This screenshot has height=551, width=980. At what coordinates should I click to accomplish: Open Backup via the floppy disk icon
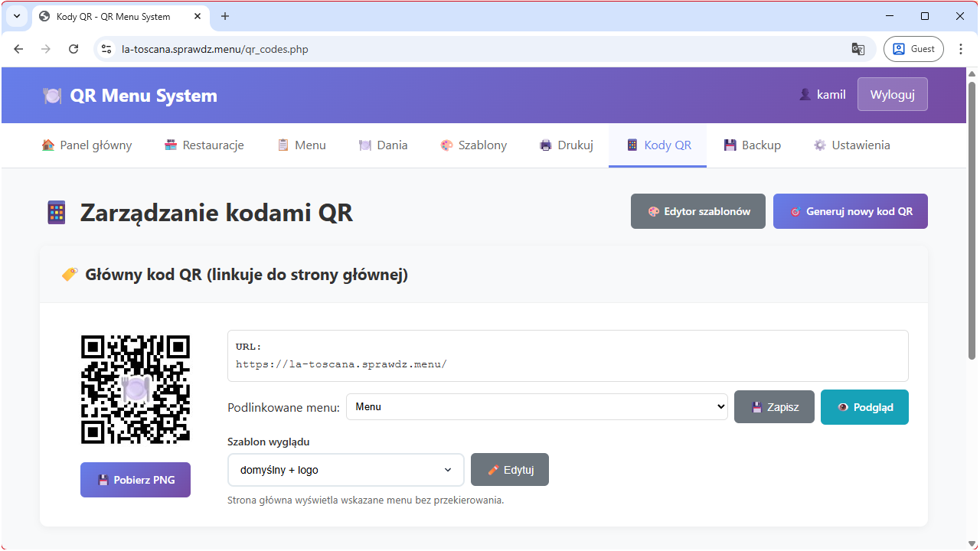click(x=730, y=145)
